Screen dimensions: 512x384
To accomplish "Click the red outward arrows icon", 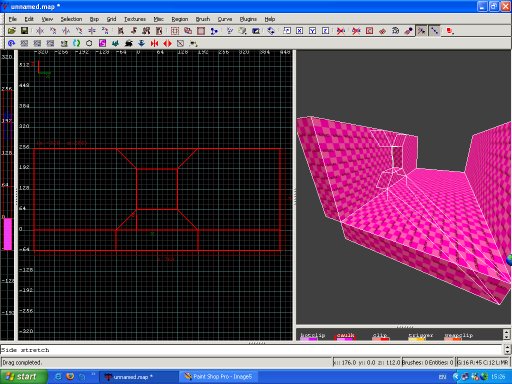I will coord(167,43).
